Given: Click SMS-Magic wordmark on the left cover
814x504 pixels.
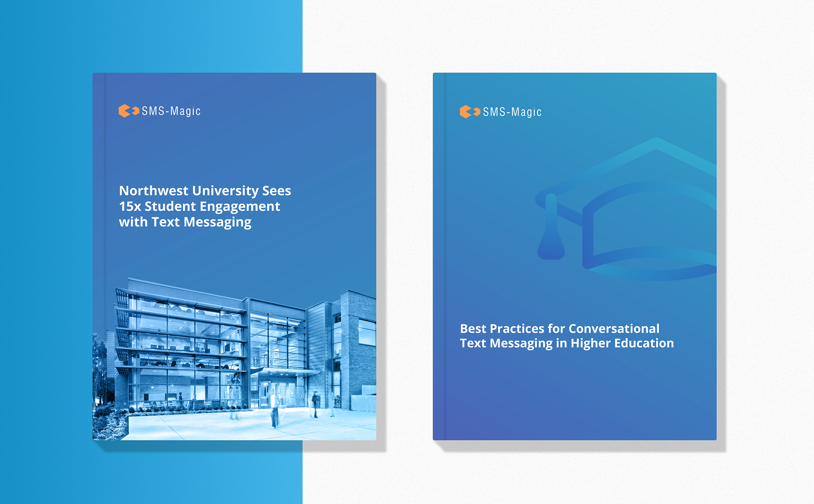Looking at the screenshot, I should coord(171,111).
